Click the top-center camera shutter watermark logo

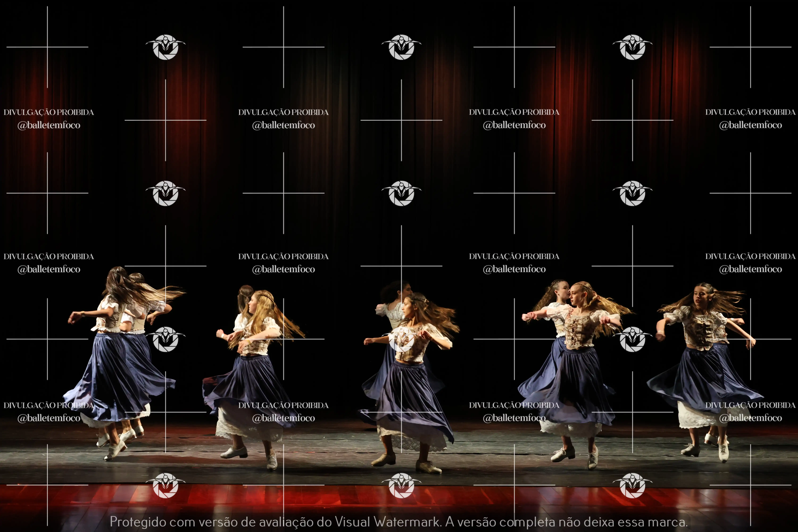(x=401, y=47)
